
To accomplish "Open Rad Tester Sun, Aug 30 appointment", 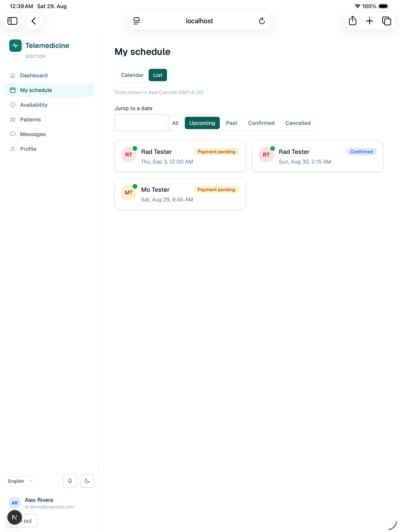I will point(318,156).
